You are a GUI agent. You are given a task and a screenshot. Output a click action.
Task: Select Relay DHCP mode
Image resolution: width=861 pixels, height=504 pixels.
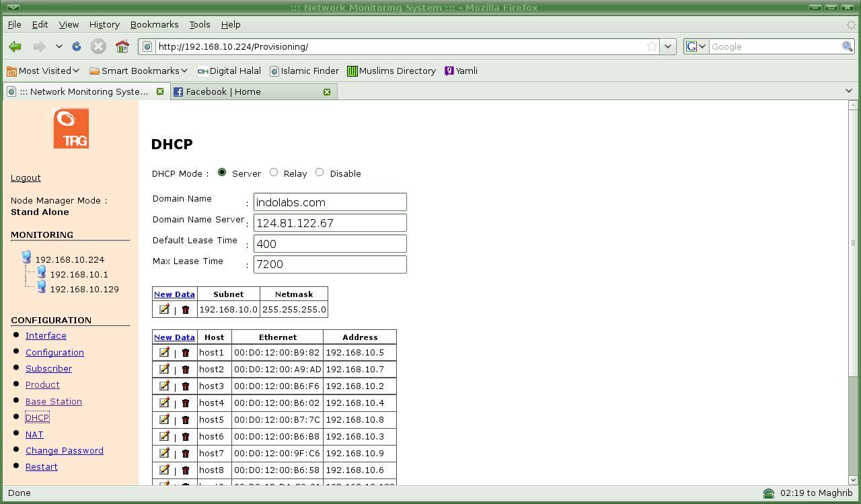tap(274, 173)
